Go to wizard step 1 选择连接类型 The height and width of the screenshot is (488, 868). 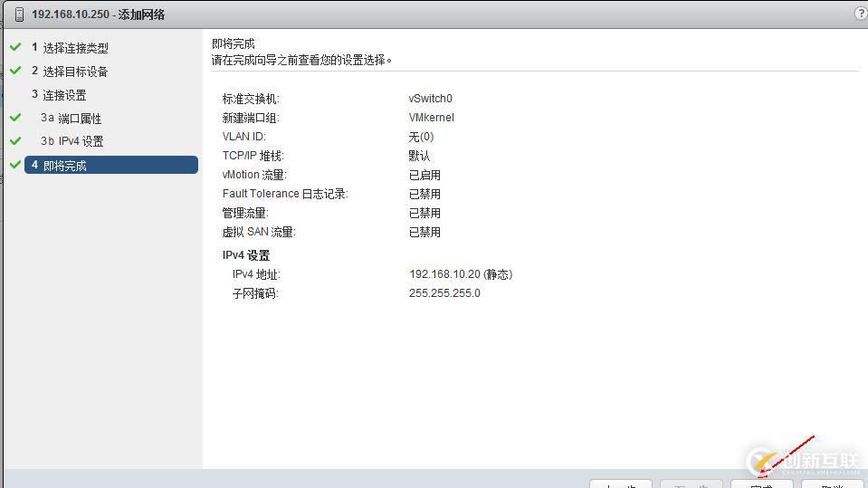(x=70, y=48)
